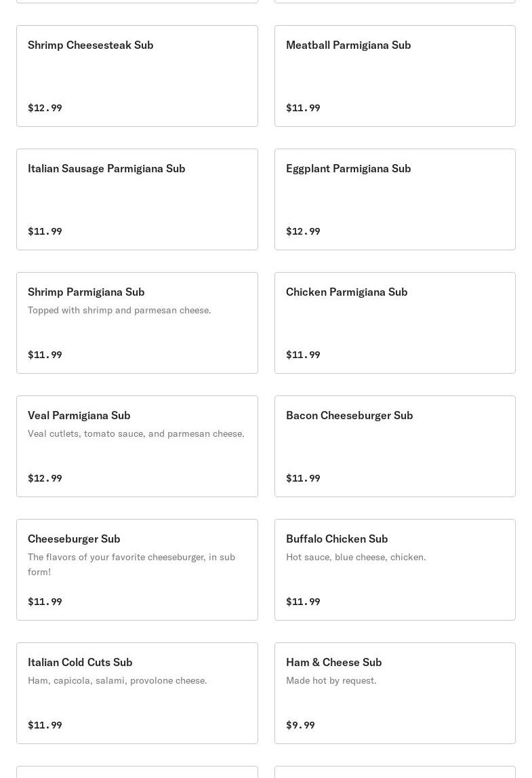Open the Veal Parmigiana Sub title

click(79, 415)
